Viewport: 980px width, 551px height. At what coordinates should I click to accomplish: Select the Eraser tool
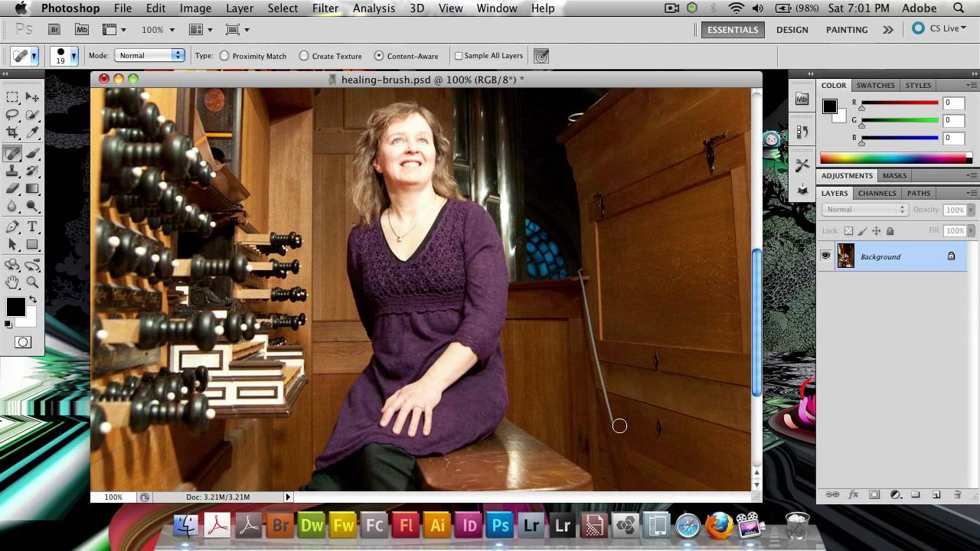tap(12, 188)
